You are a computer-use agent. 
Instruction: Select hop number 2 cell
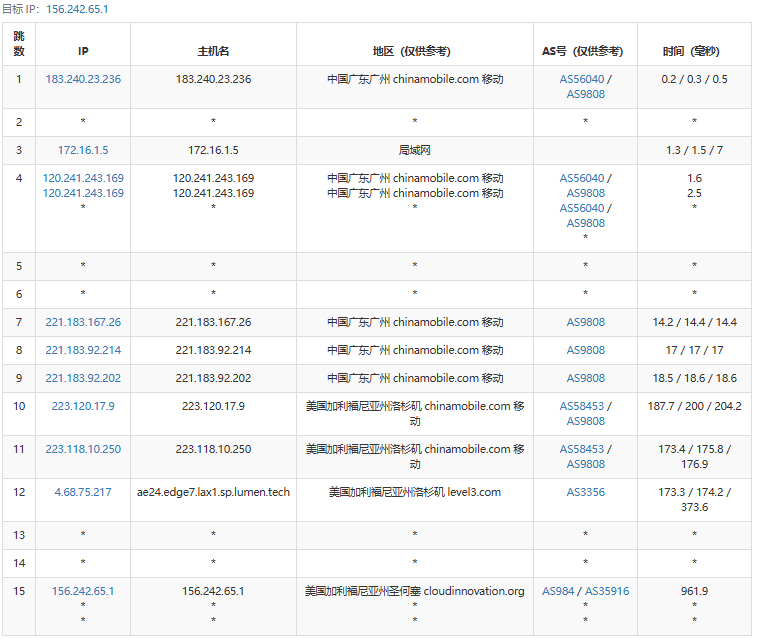point(19,122)
